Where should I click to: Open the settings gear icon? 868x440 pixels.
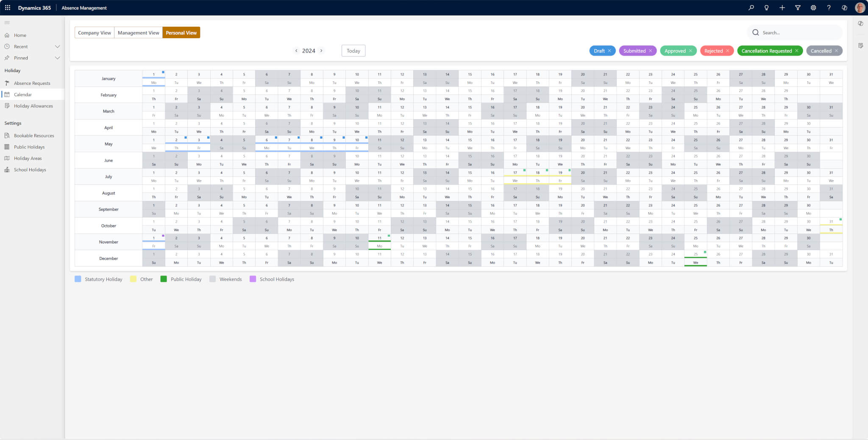pos(813,8)
